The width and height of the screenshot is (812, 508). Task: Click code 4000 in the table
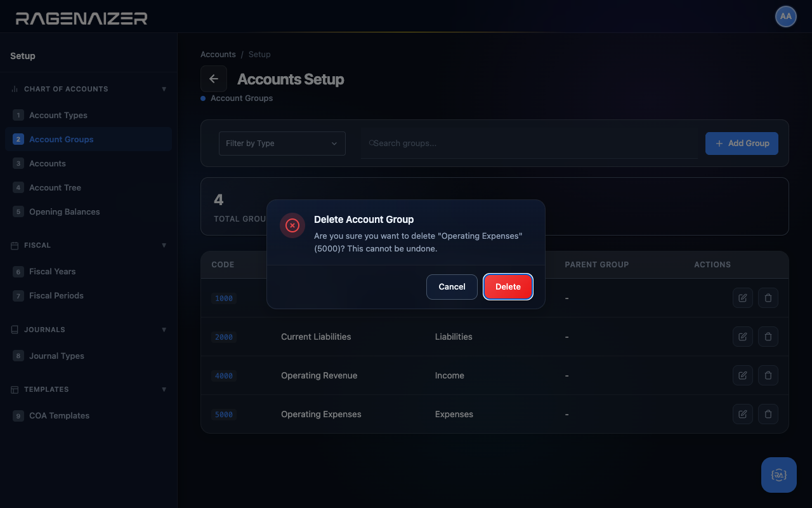point(224,376)
